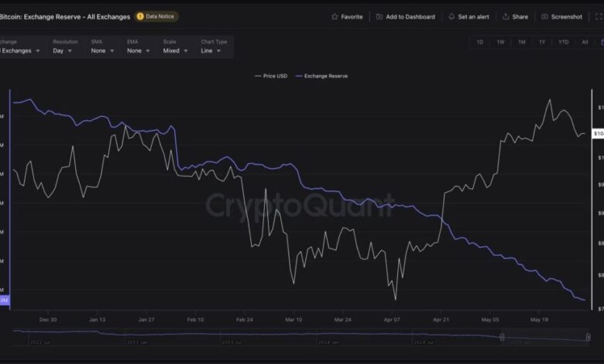Click Add to Dashboard text
This screenshot has height=364, width=604.
pyautogui.click(x=410, y=17)
